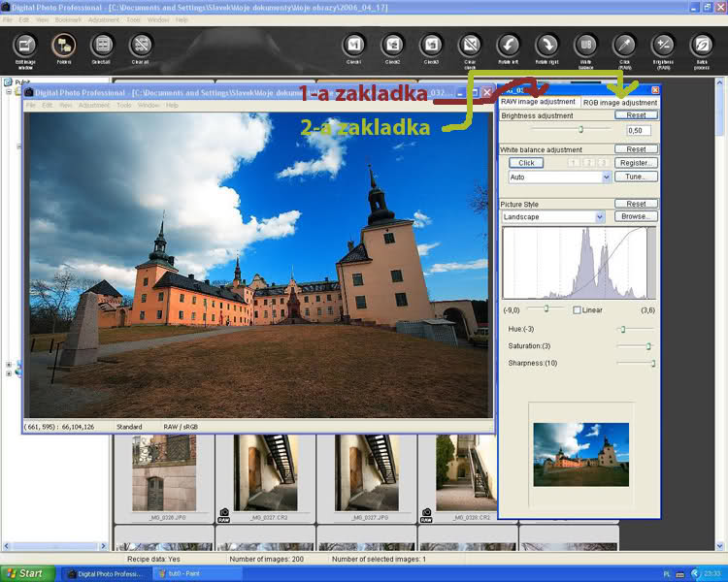Open Tools menu in edit image window
This screenshot has height=582, width=728.
[124, 106]
